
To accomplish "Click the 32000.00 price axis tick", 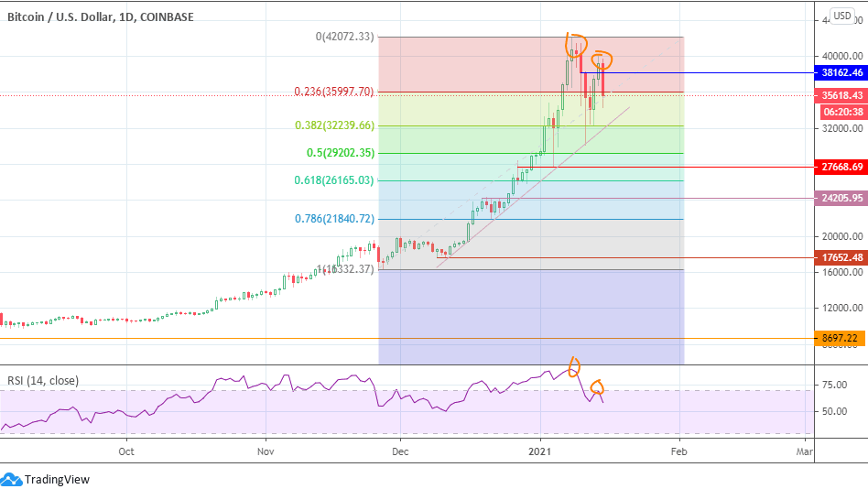I will (x=842, y=128).
